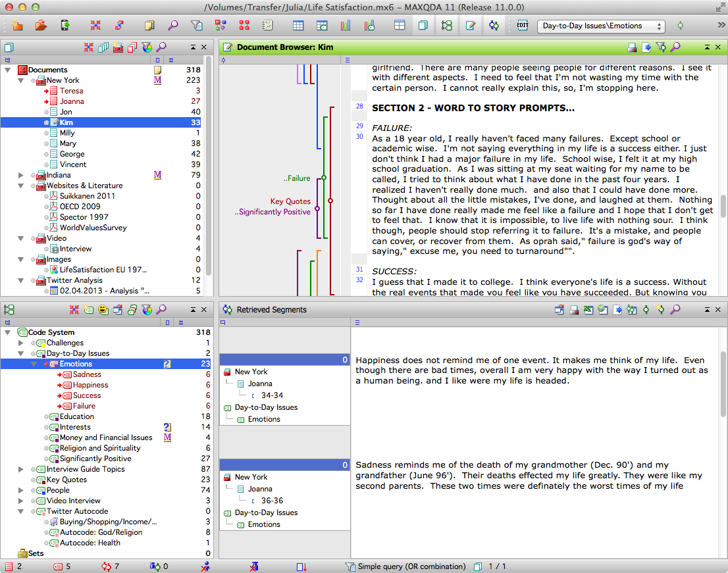
Task: Click the Key Quotes coding stripe label
Action: pos(291,201)
